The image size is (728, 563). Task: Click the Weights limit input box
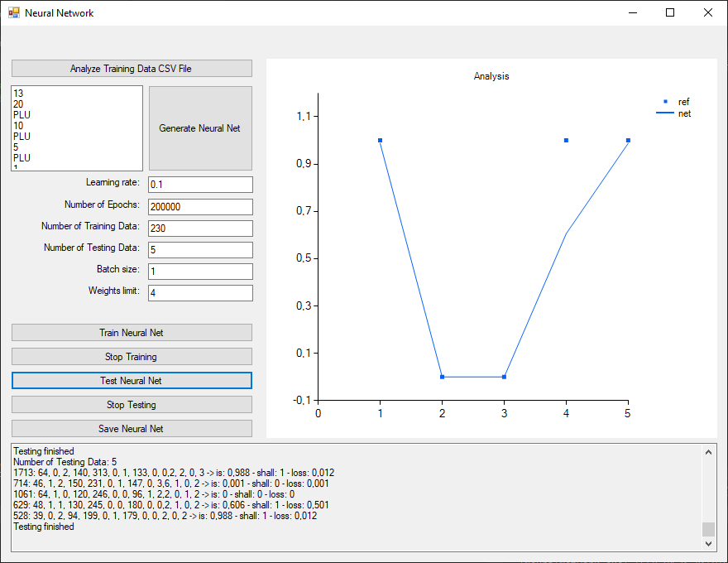[200, 292]
